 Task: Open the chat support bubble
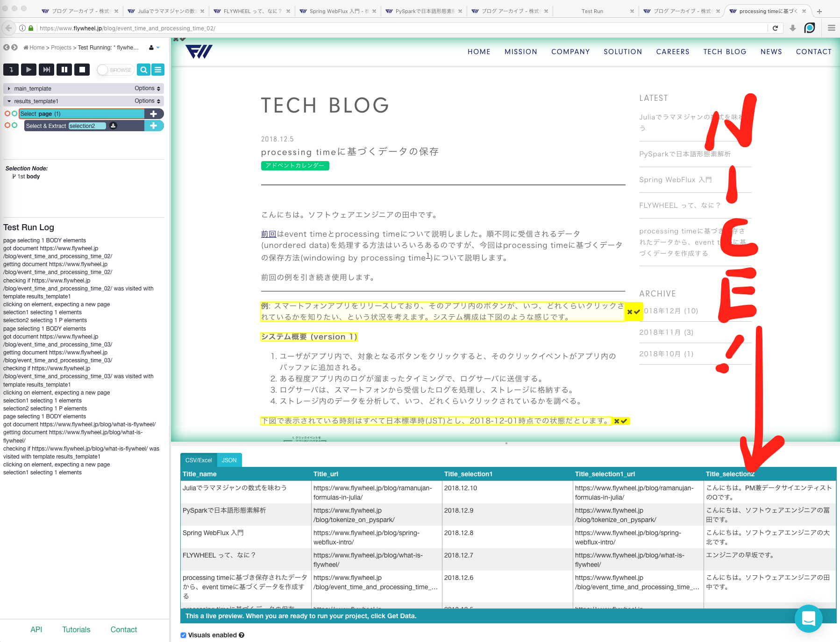click(x=809, y=618)
